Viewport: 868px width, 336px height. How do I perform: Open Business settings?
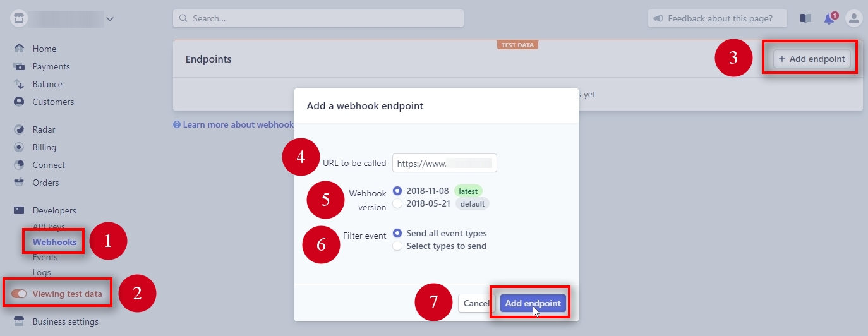tap(65, 321)
